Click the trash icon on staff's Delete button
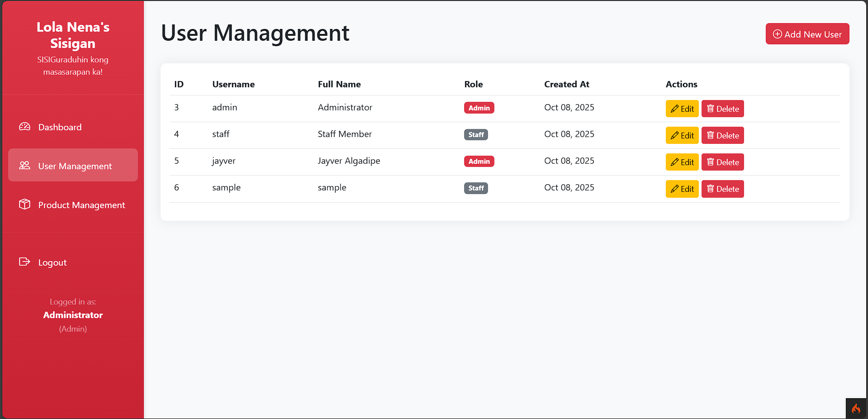868x419 pixels. click(x=710, y=135)
